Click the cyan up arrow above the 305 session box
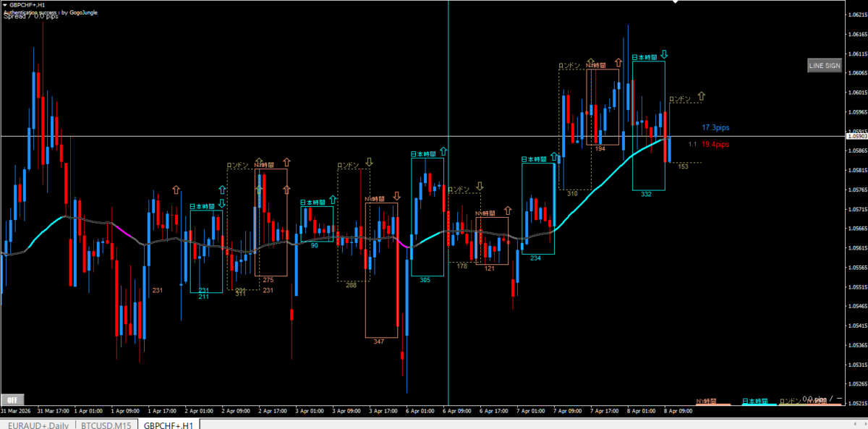This screenshot has height=429, width=868. (x=443, y=153)
